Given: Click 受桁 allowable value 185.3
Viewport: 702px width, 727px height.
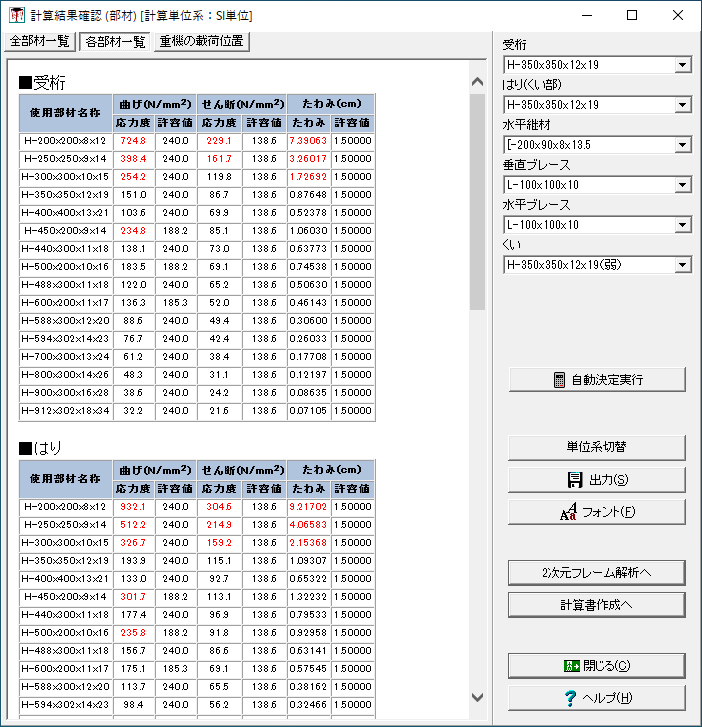Looking at the screenshot, I should coord(175,303).
